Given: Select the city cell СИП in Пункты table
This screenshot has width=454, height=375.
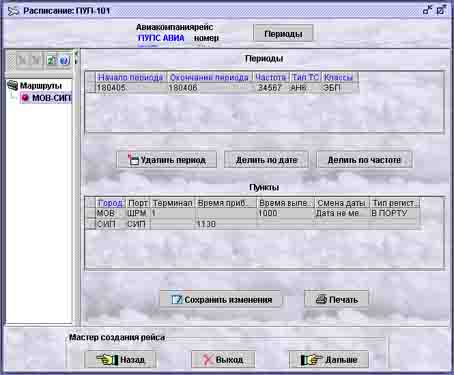Looking at the screenshot, I should click(110, 224).
